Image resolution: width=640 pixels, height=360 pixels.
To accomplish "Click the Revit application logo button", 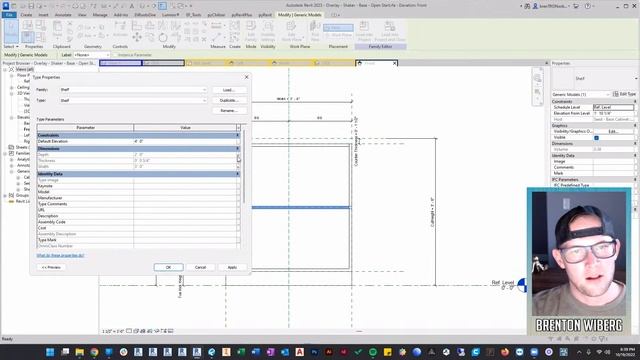I will 6,6.
